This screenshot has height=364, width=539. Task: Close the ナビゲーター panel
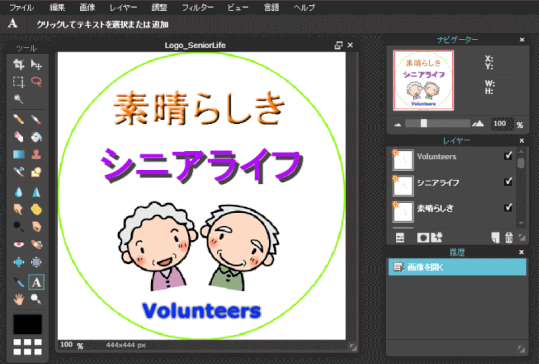pos(522,40)
